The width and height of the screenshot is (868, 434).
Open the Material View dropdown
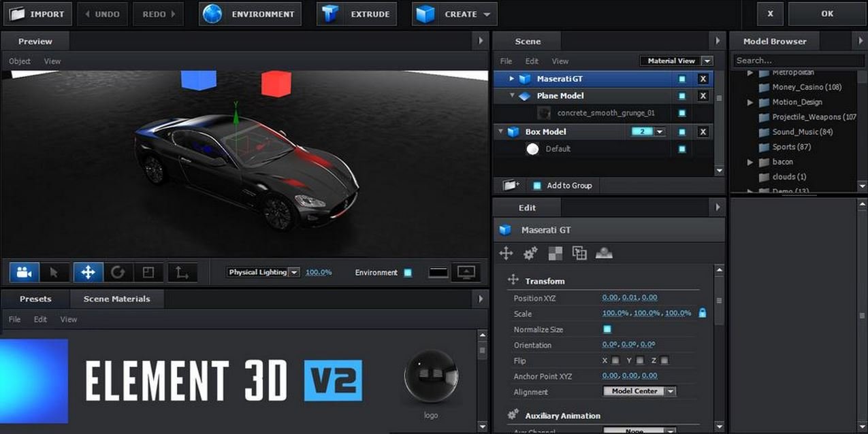pyautogui.click(x=676, y=61)
